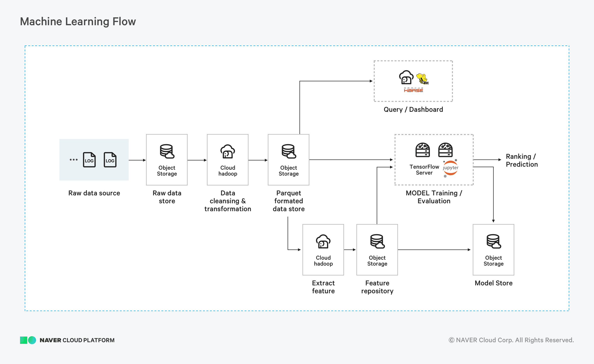
Task: Click the NAVER Cloud Corp copyright notice
Action: [511, 340]
